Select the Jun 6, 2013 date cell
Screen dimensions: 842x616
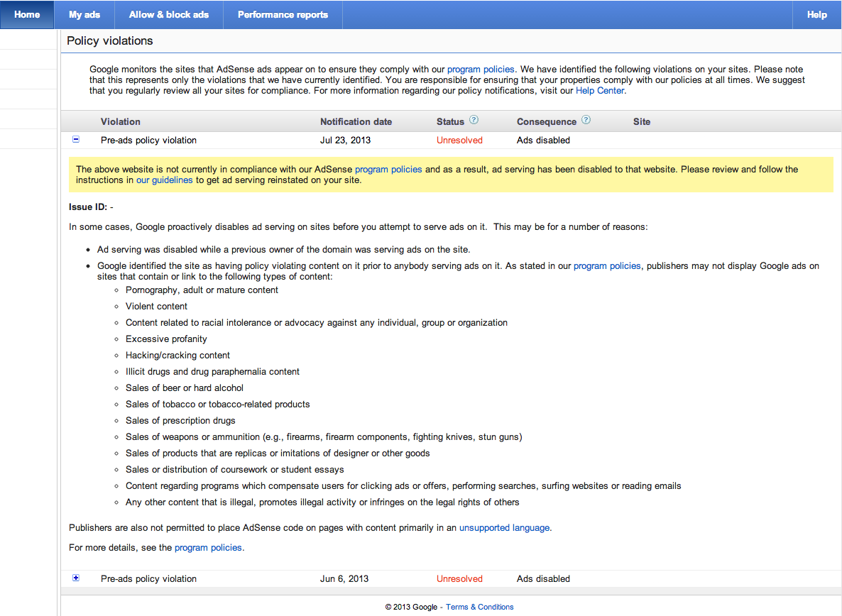(x=344, y=579)
